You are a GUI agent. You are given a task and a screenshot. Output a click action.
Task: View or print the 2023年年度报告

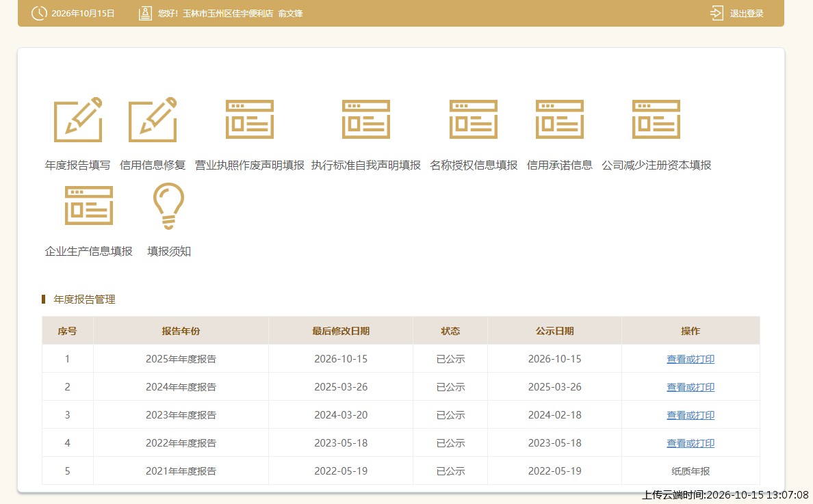pyautogui.click(x=690, y=415)
